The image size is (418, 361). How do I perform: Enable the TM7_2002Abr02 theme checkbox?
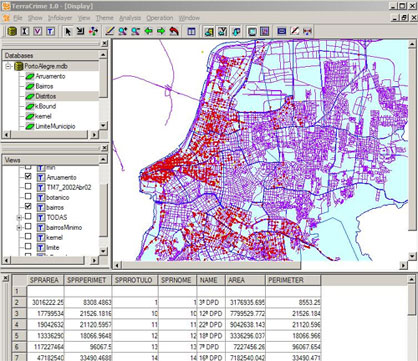(28, 186)
